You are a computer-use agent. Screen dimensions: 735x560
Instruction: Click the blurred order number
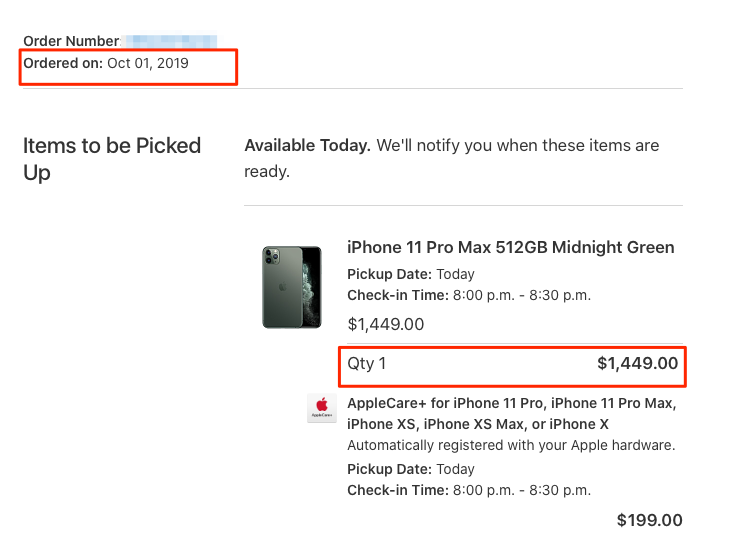[169, 41]
